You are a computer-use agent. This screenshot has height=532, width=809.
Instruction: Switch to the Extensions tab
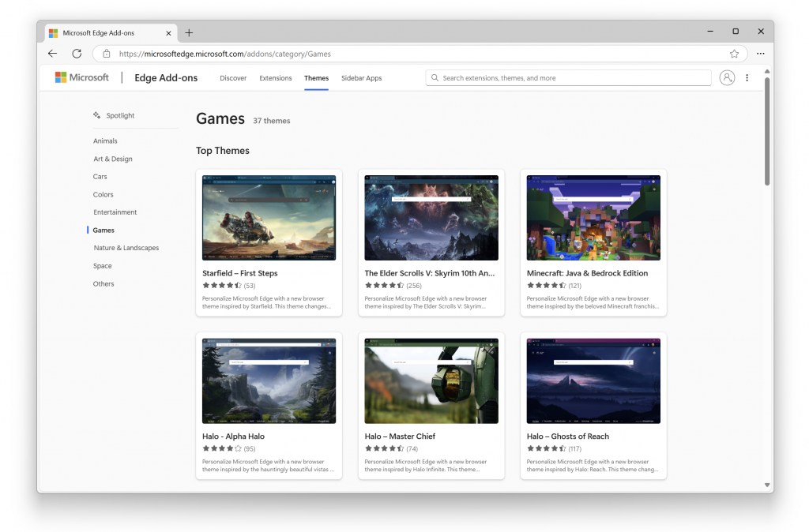click(x=275, y=78)
